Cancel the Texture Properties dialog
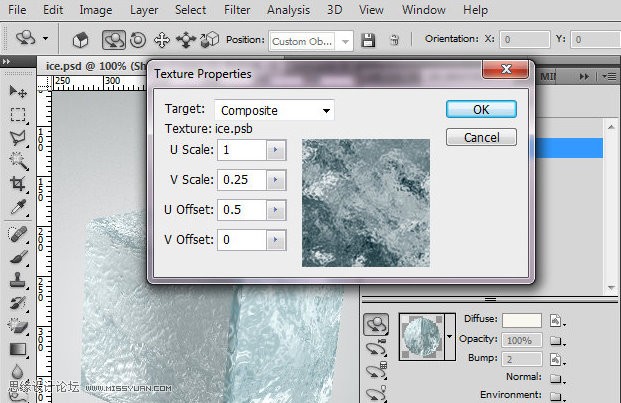The width and height of the screenshot is (621, 403). pos(481,137)
